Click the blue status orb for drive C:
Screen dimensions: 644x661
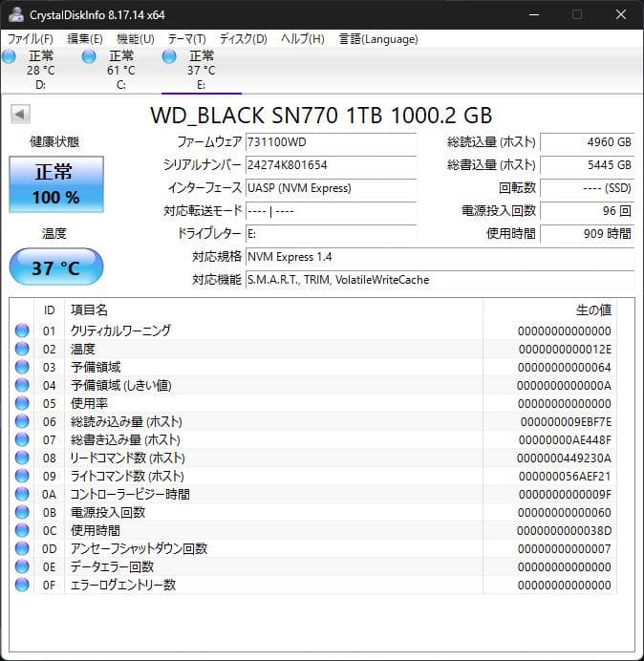coord(89,56)
